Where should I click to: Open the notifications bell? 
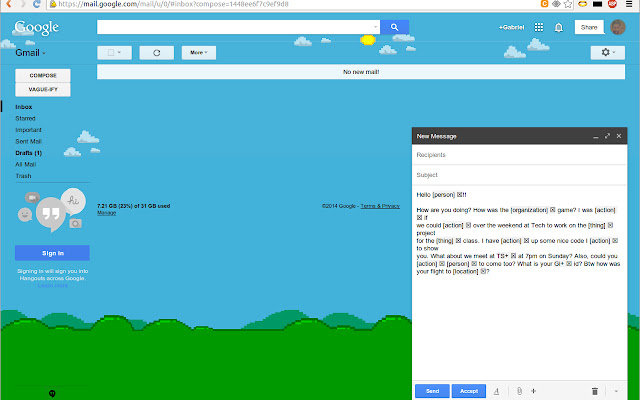pyautogui.click(x=559, y=27)
